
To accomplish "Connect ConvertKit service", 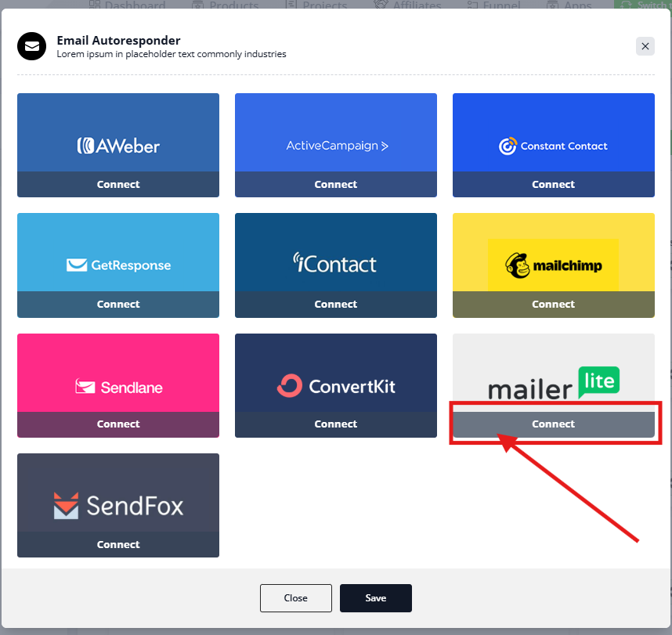I will coord(335,424).
